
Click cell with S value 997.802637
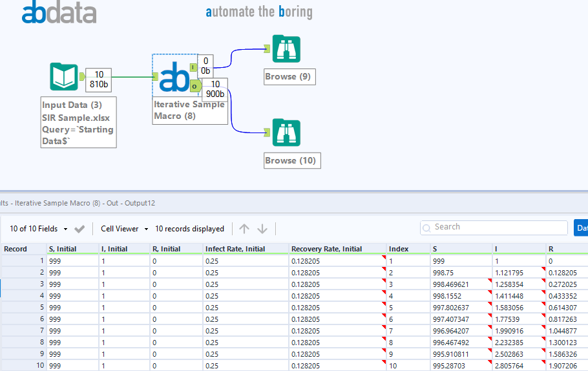point(461,308)
